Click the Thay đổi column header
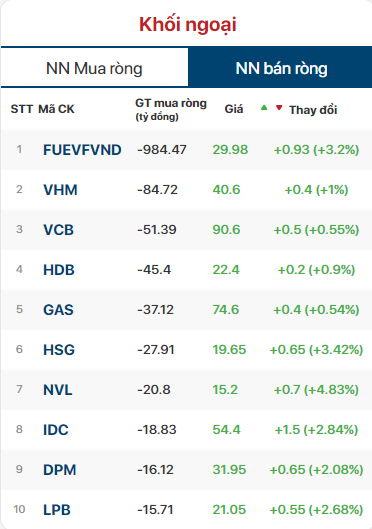372x529 pixels. [x=313, y=110]
